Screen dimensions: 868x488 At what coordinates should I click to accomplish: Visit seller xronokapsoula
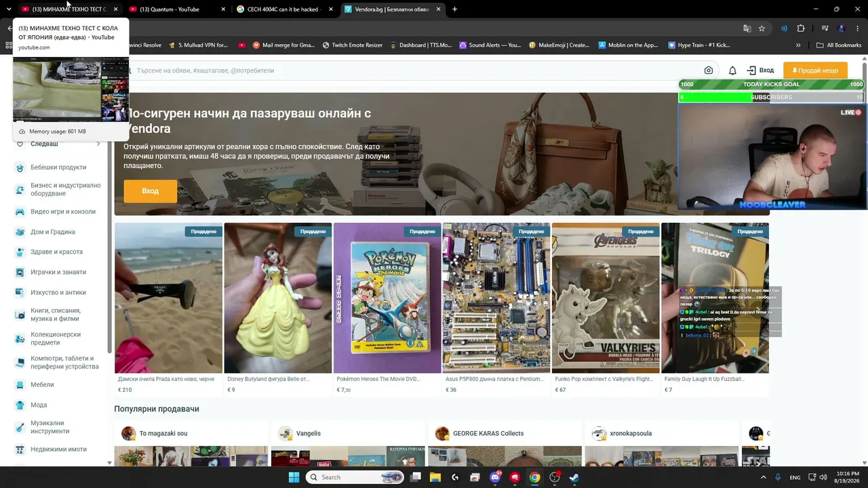pos(631,433)
